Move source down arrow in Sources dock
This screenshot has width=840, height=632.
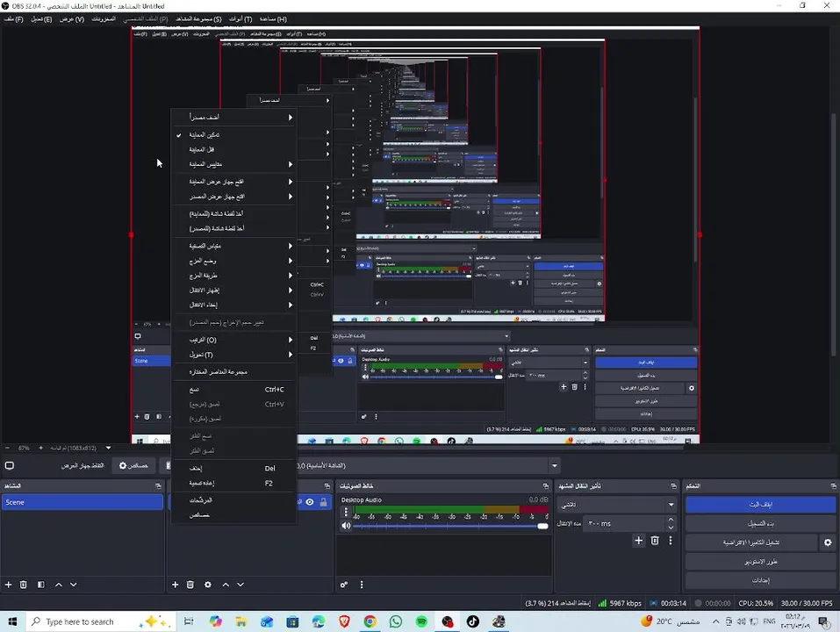pyautogui.click(x=241, y=585)
